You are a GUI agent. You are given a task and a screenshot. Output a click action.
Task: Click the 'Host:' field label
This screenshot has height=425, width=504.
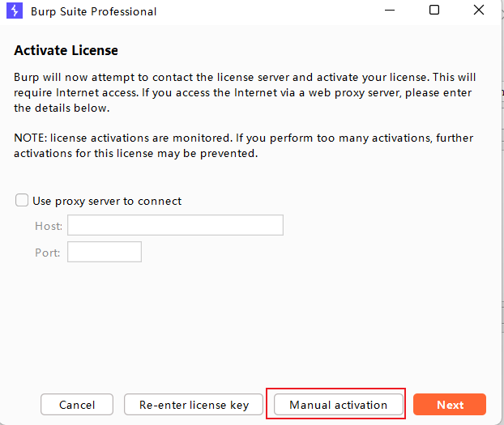coord(49,226)
